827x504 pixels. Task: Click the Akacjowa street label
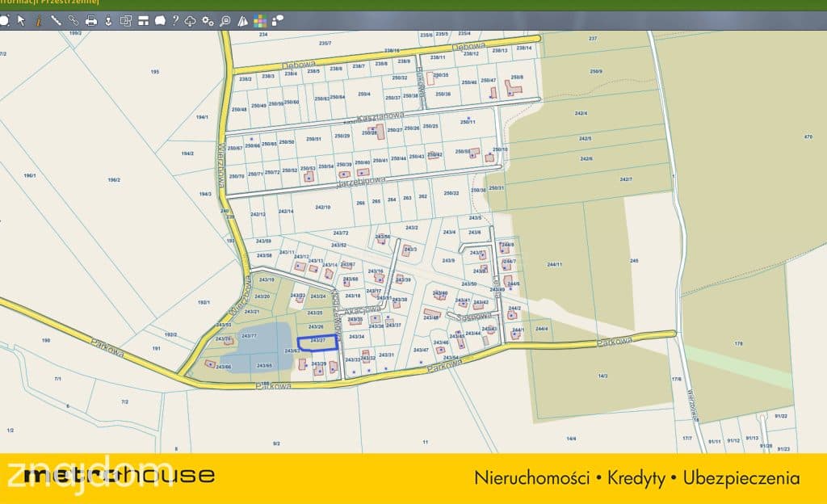click(x=362, y=310)
